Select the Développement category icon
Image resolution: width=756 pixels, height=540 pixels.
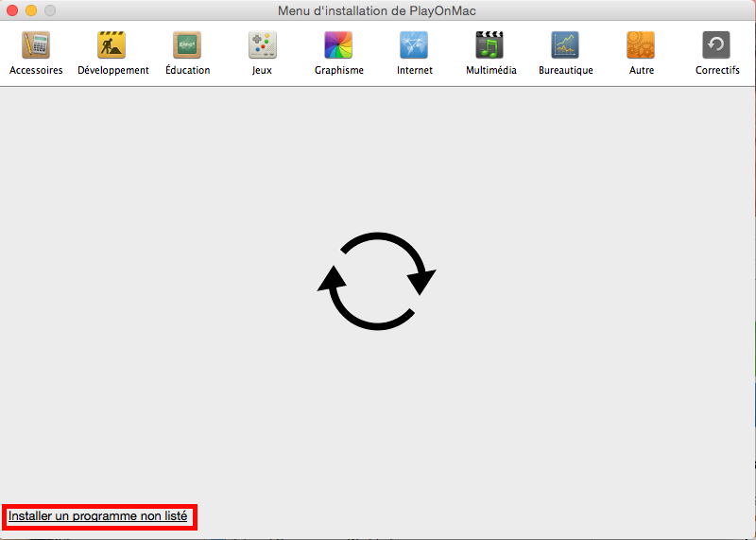pos(112,44)
